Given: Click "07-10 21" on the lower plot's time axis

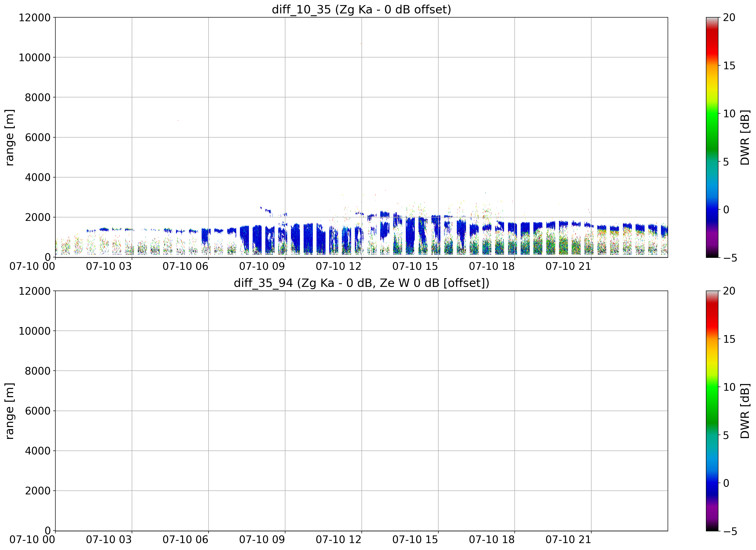Looking at the screenshot, I should coord(568,540).
